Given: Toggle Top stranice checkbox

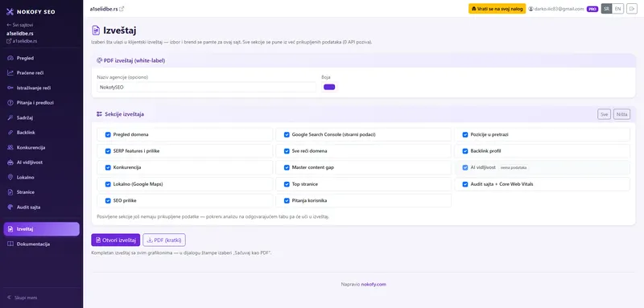Looking at the screenshot, I should [287, 184].
